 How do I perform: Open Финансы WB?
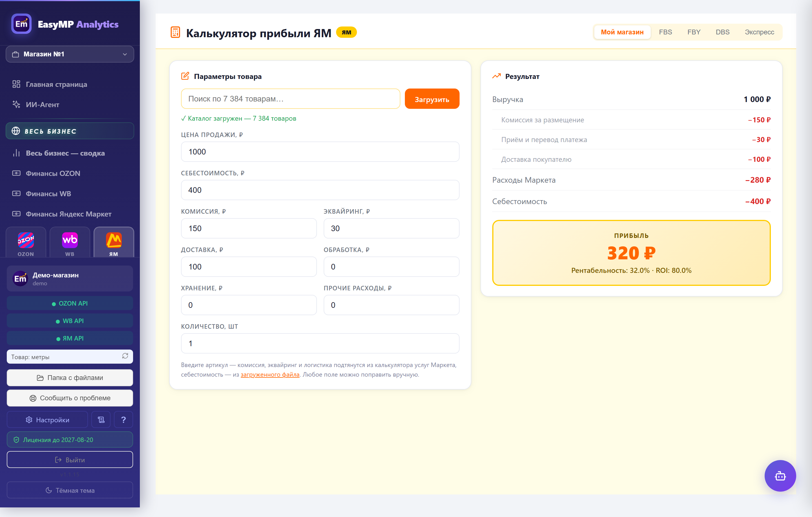coord(70,194)
